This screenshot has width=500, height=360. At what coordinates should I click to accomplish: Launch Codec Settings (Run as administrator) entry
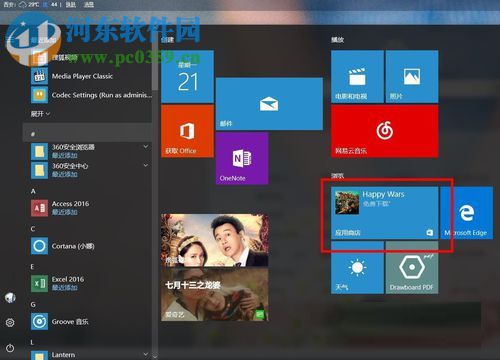tap(91, 95)
